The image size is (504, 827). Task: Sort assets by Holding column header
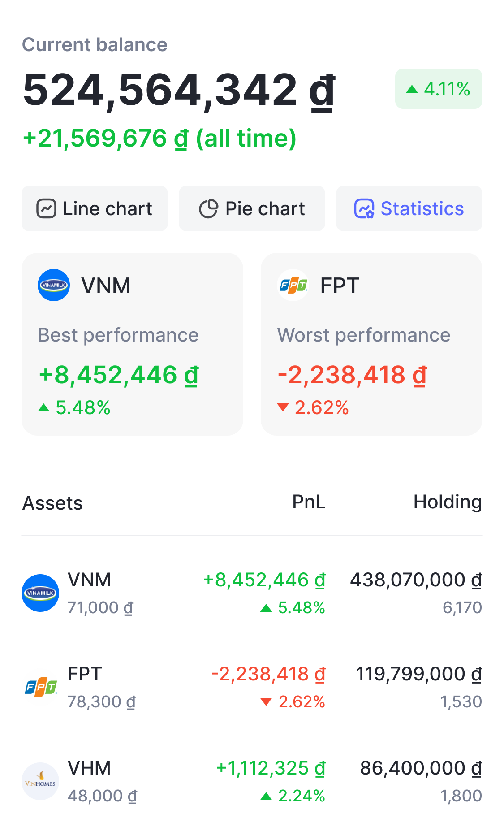447,502
